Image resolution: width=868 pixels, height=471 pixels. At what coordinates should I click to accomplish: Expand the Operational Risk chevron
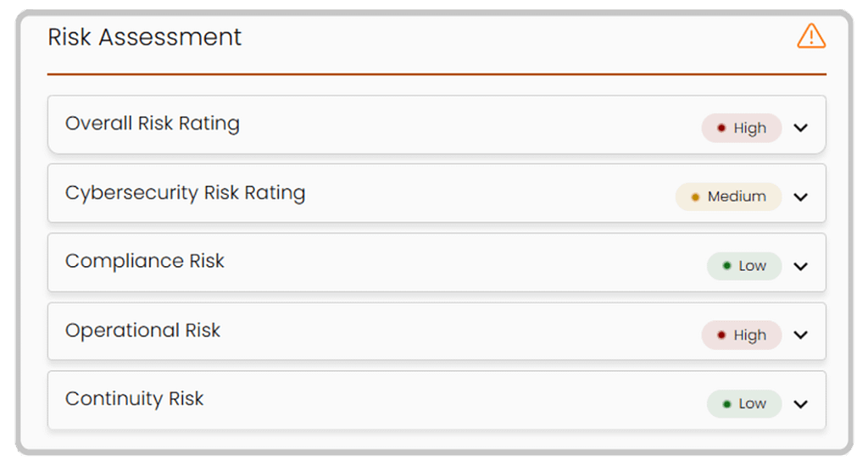801,335
